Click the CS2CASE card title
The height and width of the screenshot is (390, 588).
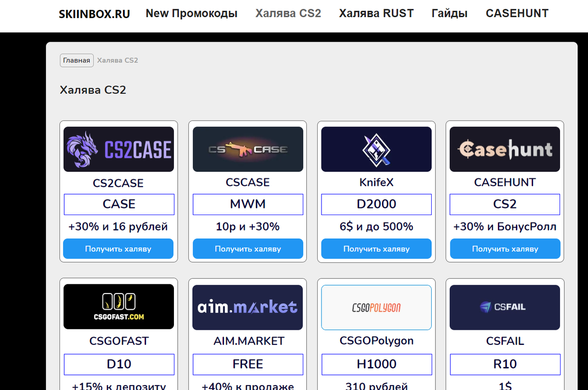pyautogui.click(x=118, y=183)
